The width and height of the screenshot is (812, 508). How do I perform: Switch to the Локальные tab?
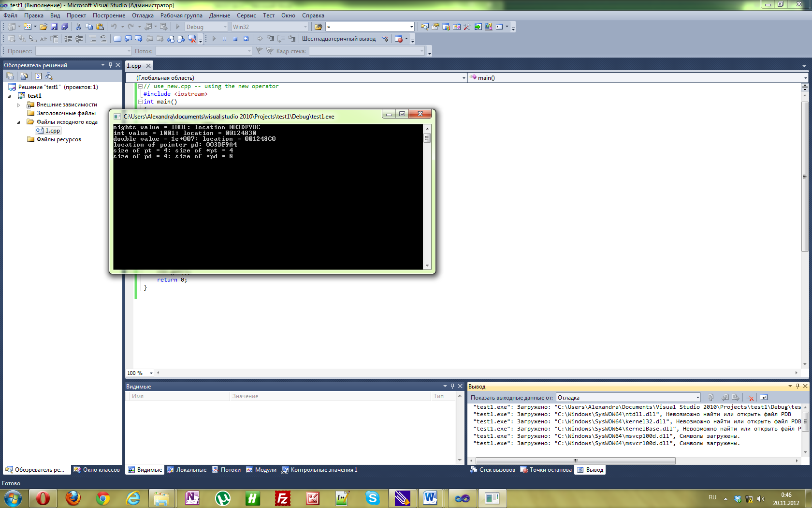click(187, 470)
